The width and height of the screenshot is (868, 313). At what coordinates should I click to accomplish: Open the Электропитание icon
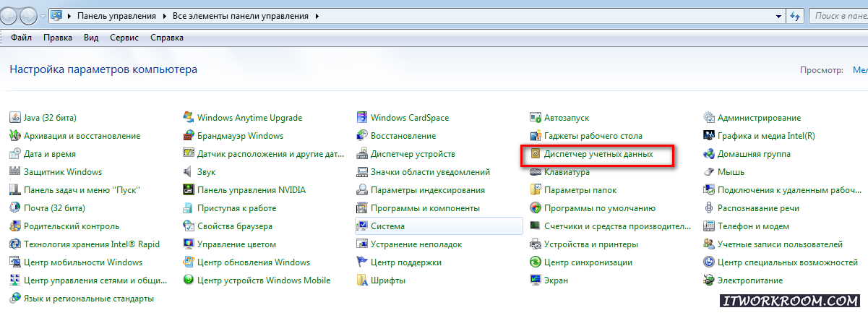pyautogui.click(x=709, y=280)
